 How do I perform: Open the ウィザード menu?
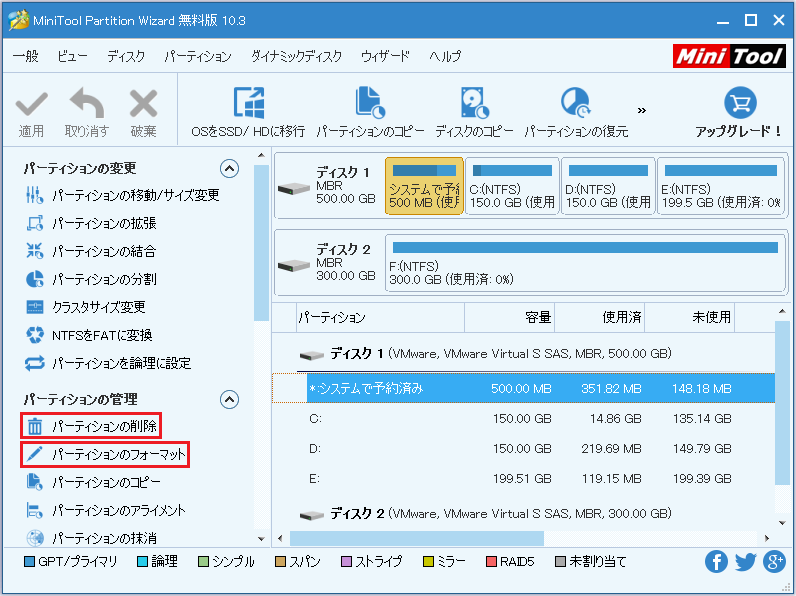[x=385, y=56]
